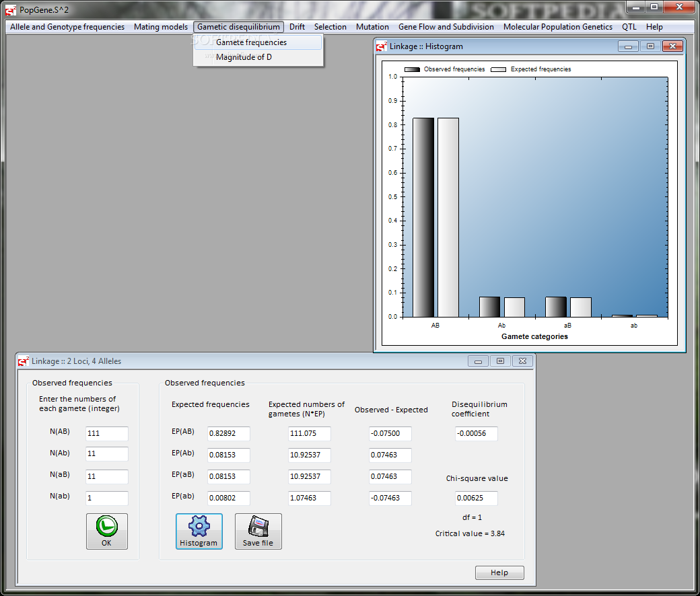
Task: Click the Help button in Linkage window
Action: click(499, 572)
